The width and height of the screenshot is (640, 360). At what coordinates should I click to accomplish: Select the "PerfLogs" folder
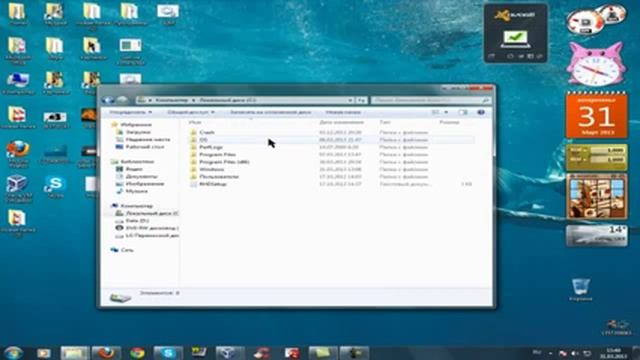coord(211,147)
